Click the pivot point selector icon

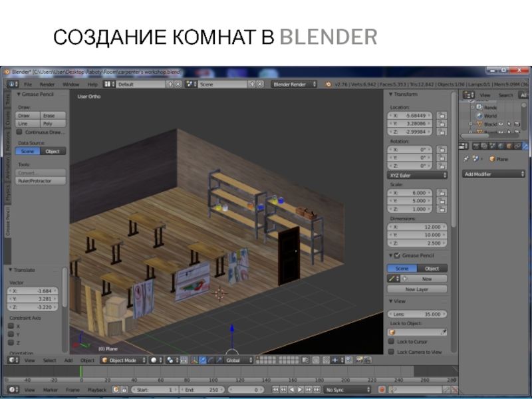pyautogui.click(x=172, y=360)
